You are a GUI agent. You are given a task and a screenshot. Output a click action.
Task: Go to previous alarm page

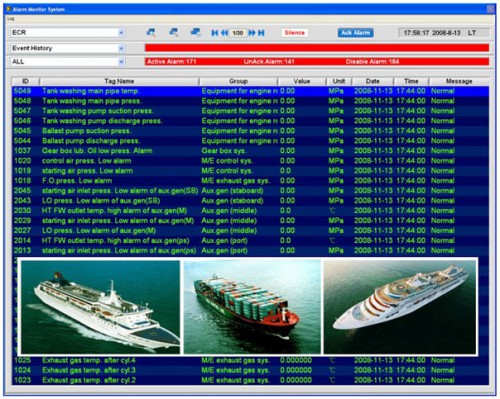[224, 33]
